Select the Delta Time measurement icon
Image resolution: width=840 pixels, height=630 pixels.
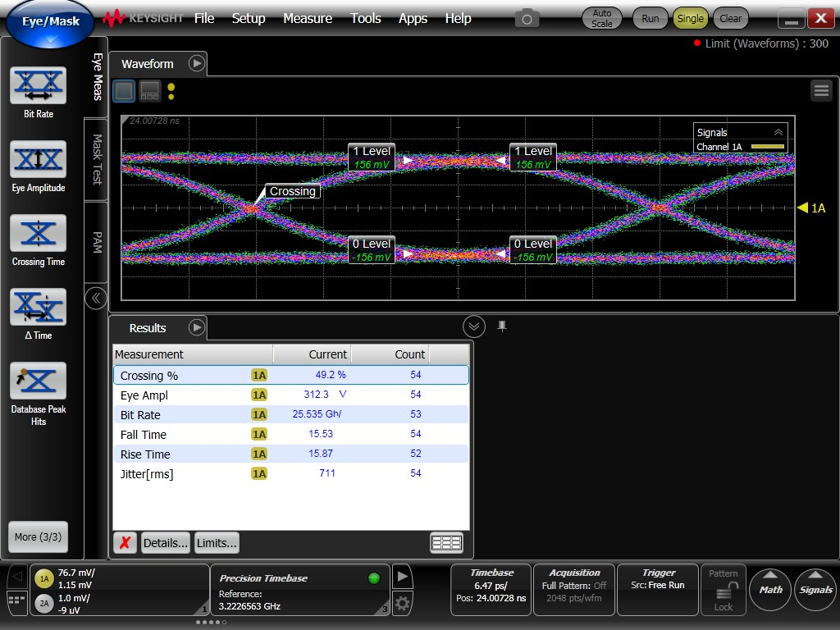click(38, 307)
